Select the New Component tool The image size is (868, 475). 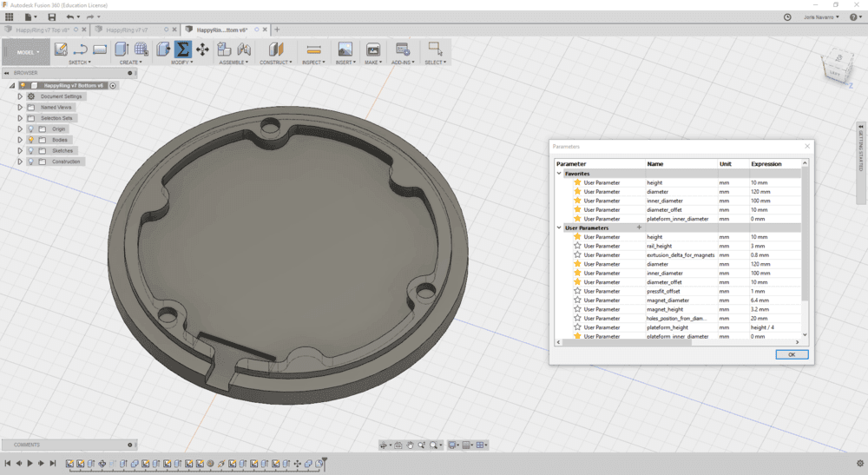coord(224,49)
